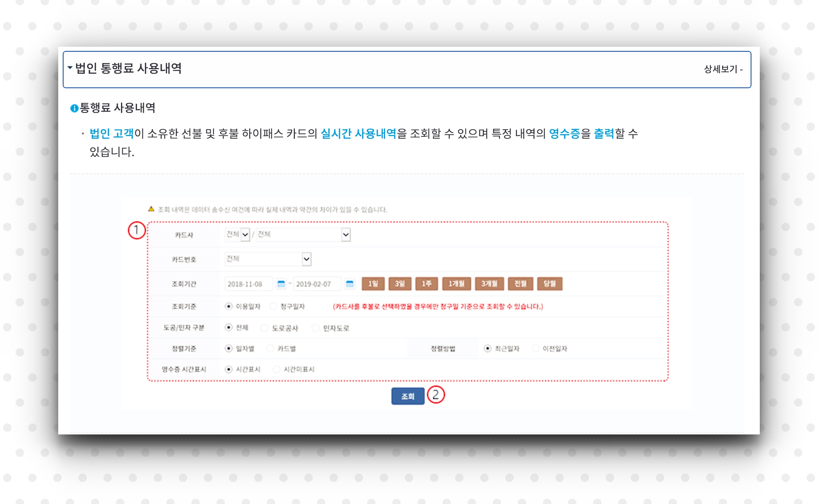Click the blue info icon beside 통행료 사용내역
Screen dimensions: 818x504
(74, 108)
